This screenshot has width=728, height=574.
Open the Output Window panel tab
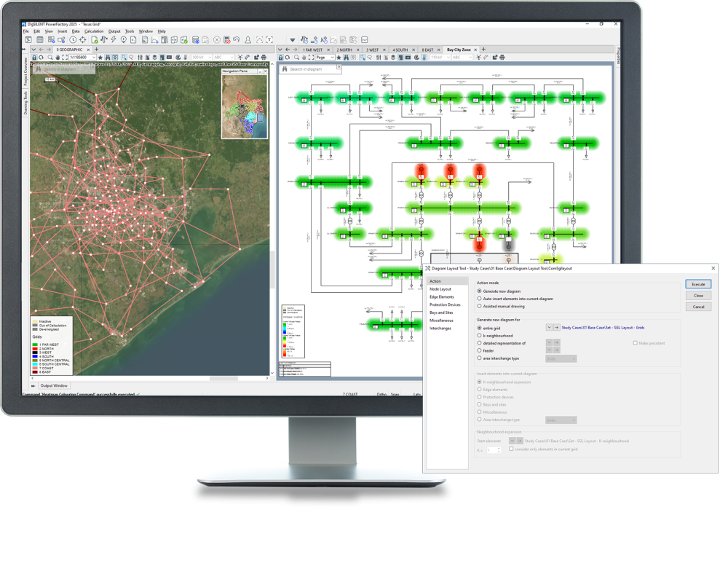(x=54, y=385)
